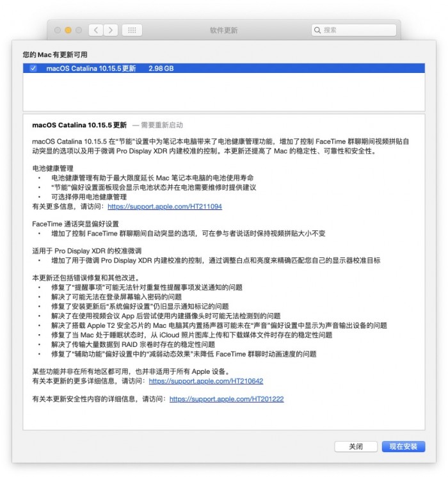
Task: Uncheck the macOS Catalina 10.15.5 update checkbox
Action: pos(33,69)
